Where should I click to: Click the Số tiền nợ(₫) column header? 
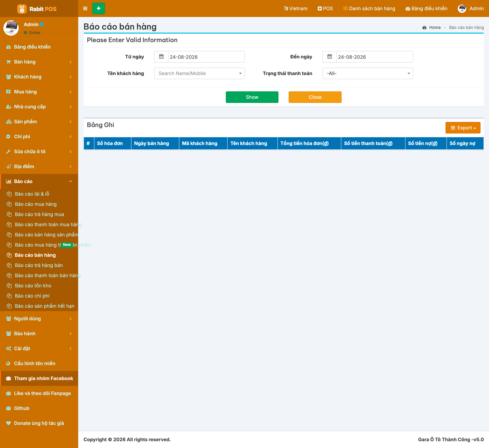pos(426,143)
